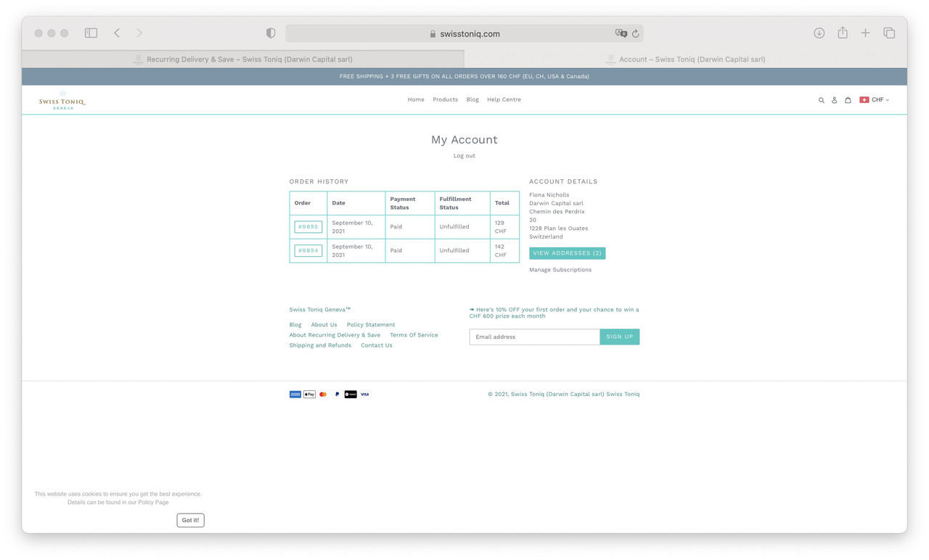Click the Swiss Toniq (Darwin Capital sarl) copyright link
This screenshot has width=929, height=560.
(x=557, y=395)
